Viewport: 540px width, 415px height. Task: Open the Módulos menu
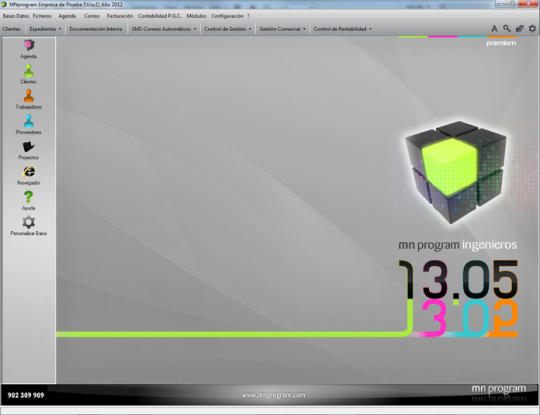196,16
